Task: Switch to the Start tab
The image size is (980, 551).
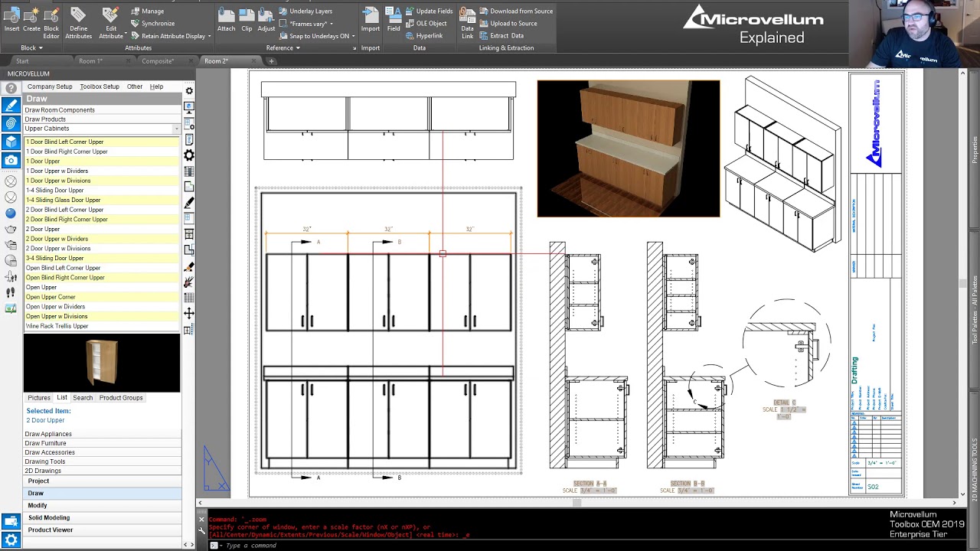Action: coord(22,61)
